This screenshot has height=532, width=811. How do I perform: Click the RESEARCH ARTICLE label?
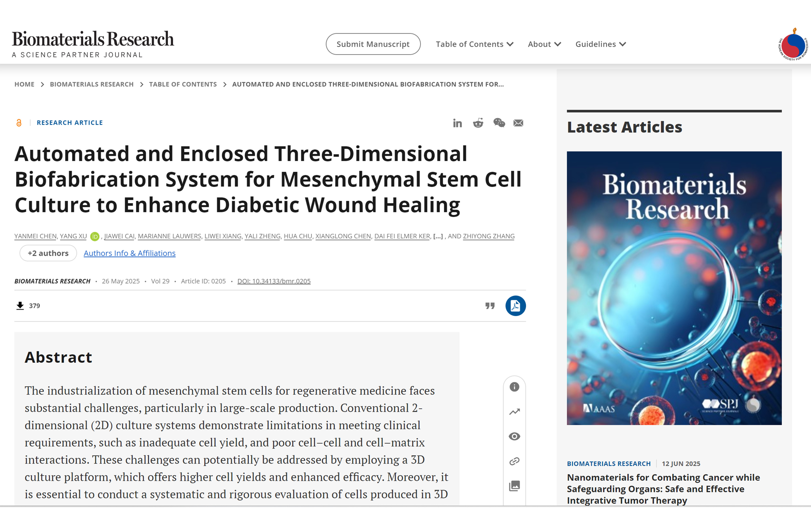click(70, 123)
